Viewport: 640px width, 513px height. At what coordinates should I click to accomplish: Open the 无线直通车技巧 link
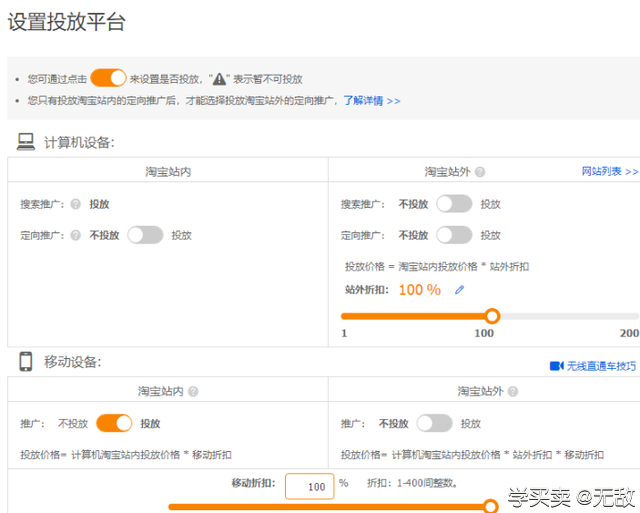point(601,366)
